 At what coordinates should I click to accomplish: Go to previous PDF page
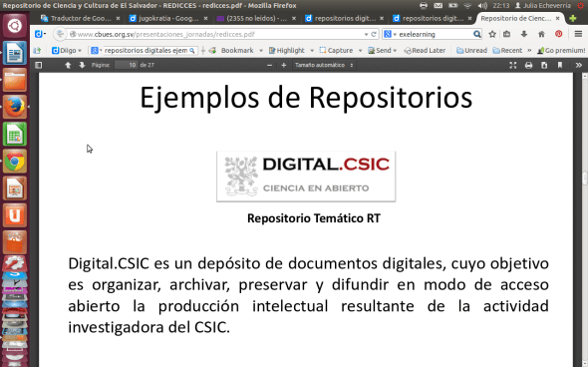click(x=68, y=65)
